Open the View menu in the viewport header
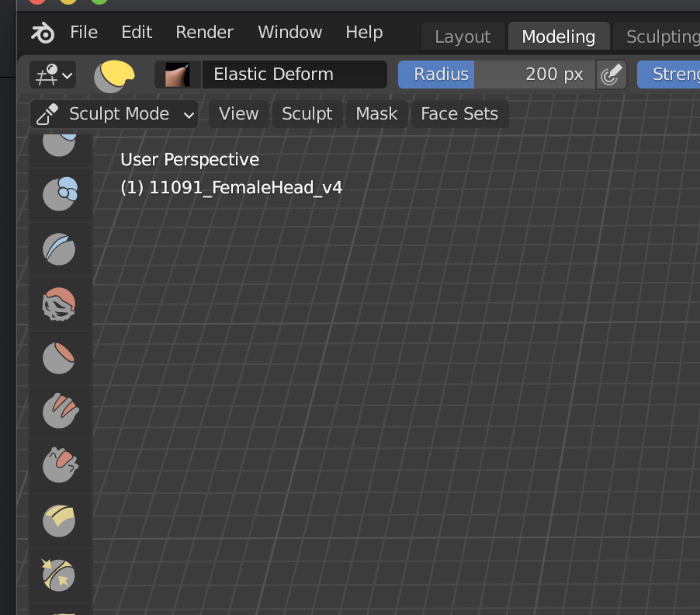 coord(239,114)
